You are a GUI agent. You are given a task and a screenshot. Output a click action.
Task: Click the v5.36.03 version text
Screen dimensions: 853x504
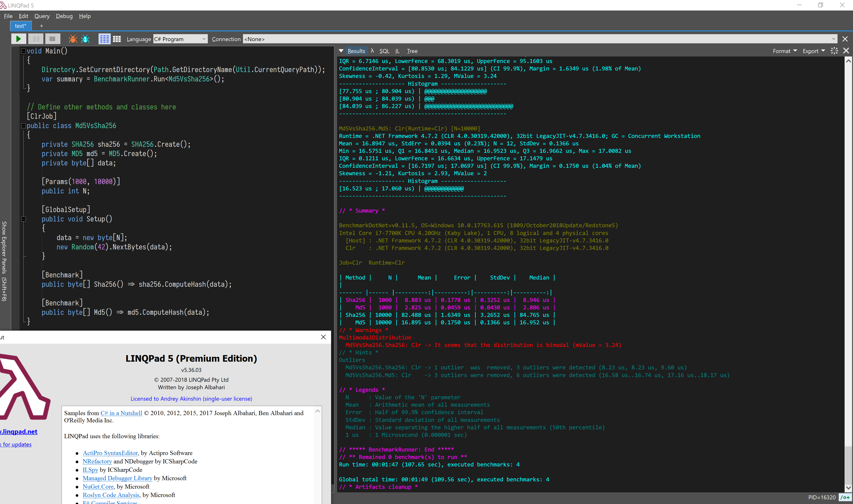(191, 370)
